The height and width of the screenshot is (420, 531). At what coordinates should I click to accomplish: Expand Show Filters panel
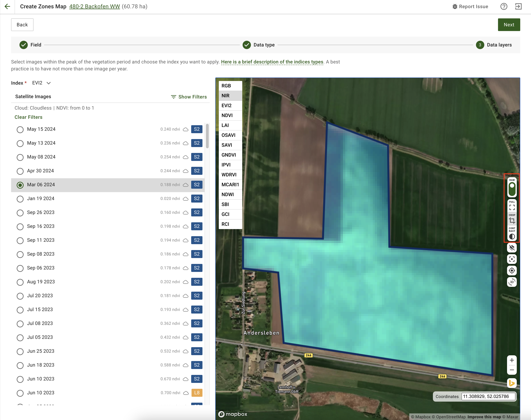point(189,97)
